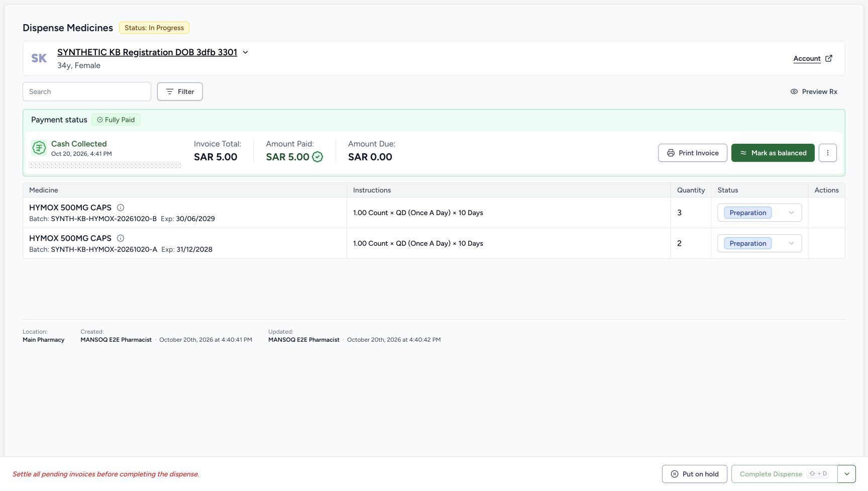Click Mark as balanced button
Viewport: 868px width, 491px height.
(773, 153)
